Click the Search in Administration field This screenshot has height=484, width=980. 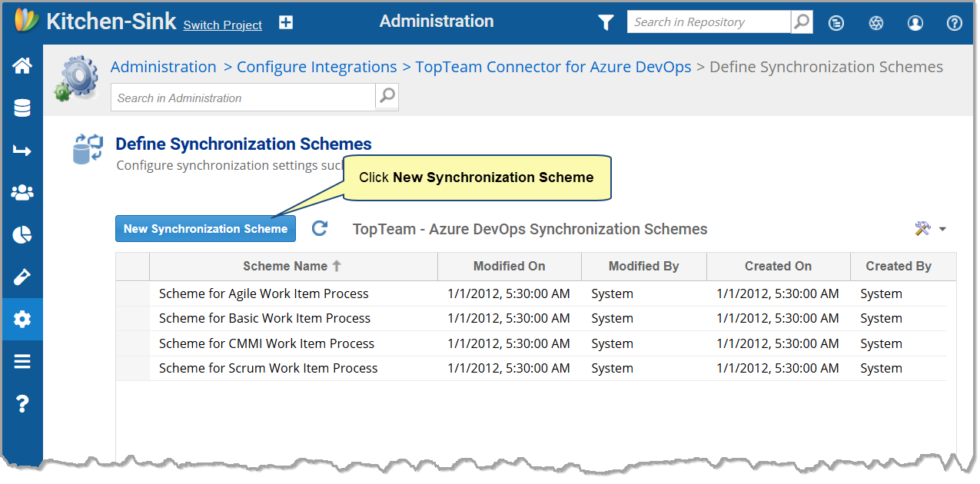pyautogui.click(x=244, y=98)
